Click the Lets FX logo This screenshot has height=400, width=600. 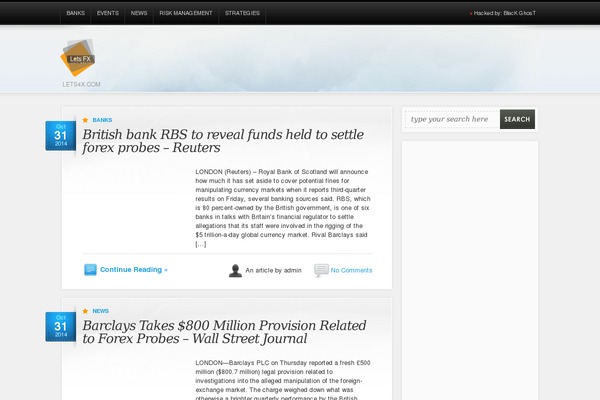click(x=78, y=58)
